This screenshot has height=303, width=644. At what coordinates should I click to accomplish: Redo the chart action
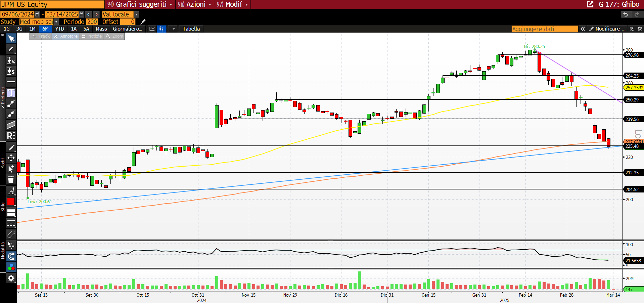click(637, 14)
